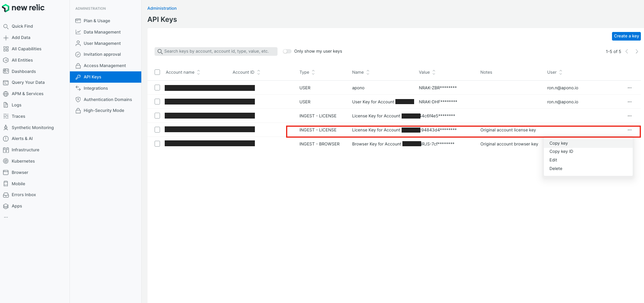Select the checkbox for apono key row

[x=157, y=88]
